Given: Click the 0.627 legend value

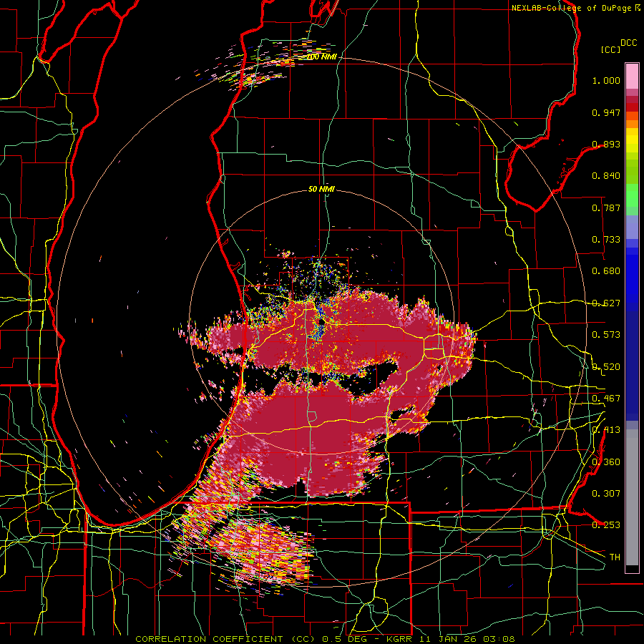Looking at the screenshot, I should 606,303.
